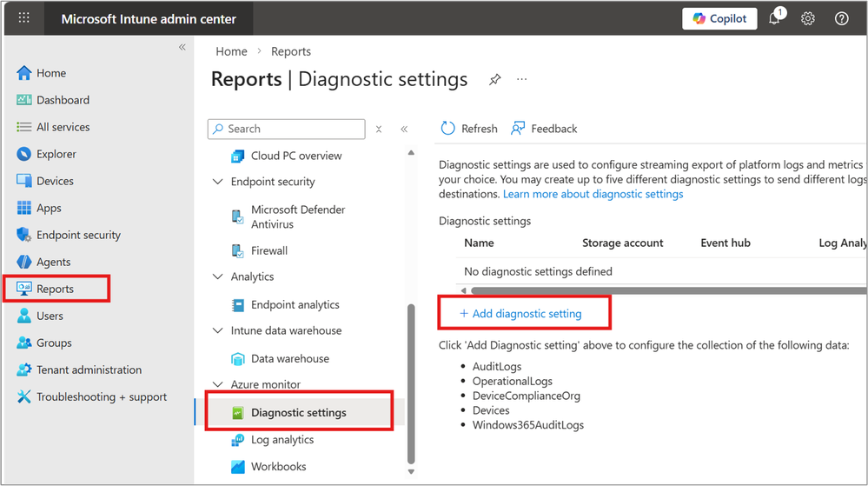Screen dimensions: 868x486
Task: Click the help question mark icon
Action: 841,18
